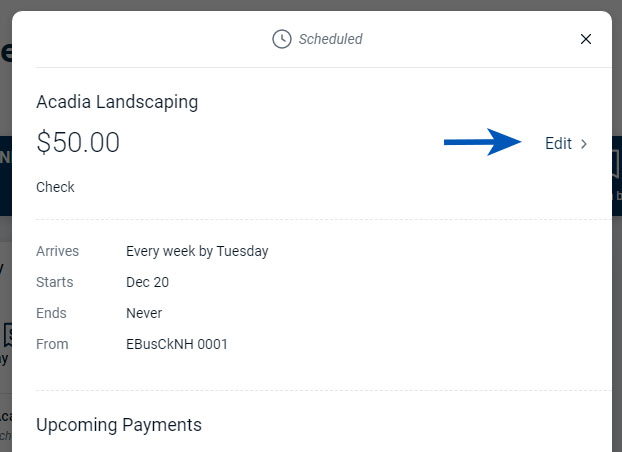Image resolution: width=622 pixels, height=452 pixels.
Task: Click the blue arrow pointing to Edit
Action: pyautogui.click(x=484, y=143)
